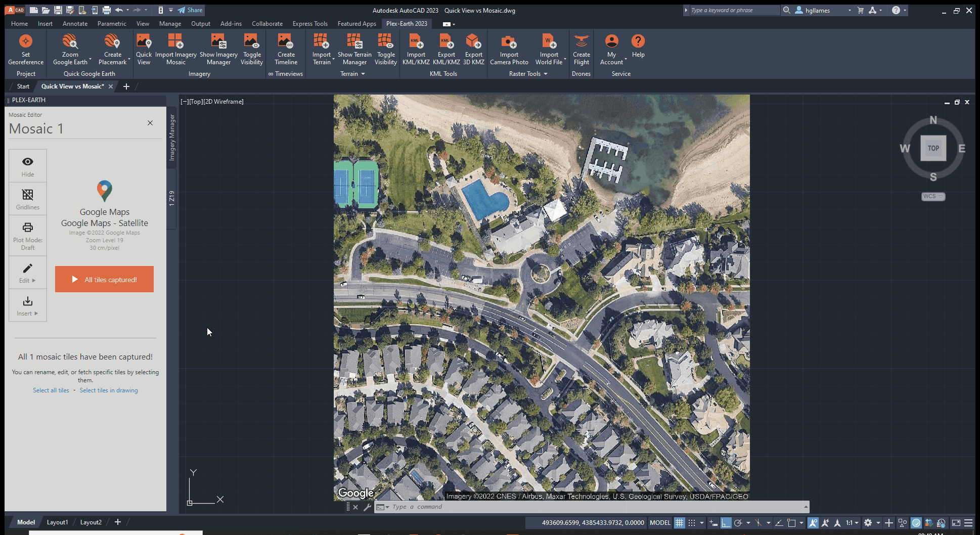Viewport: 980px width, 535px height.
Task: Click the keyword search box
Action: click(734, 10)
